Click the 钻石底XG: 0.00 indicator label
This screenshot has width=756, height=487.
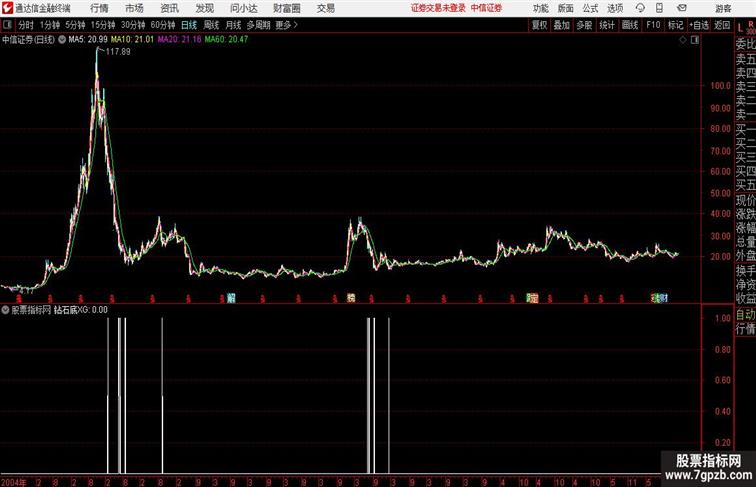[81, 310]
